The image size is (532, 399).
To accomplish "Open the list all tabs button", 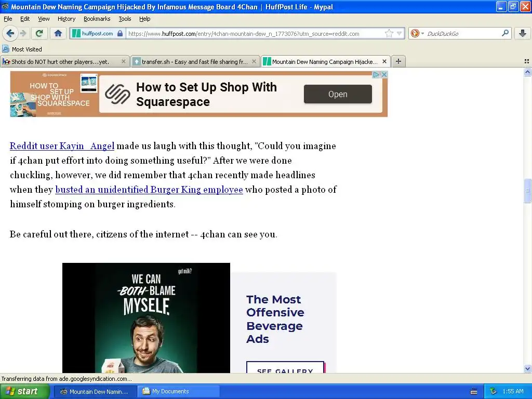I will (x=527, y=61).
